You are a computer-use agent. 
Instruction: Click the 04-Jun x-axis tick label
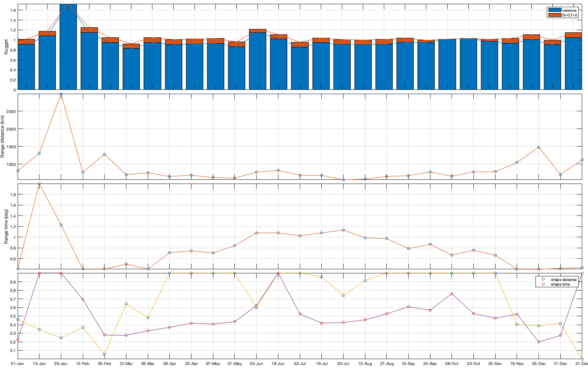pos(256,364)
